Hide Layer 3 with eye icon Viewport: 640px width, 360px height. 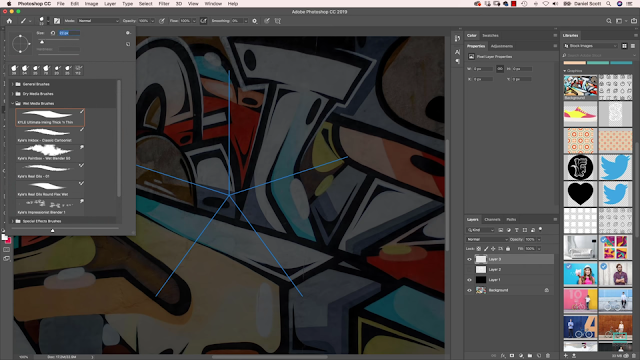469,259
